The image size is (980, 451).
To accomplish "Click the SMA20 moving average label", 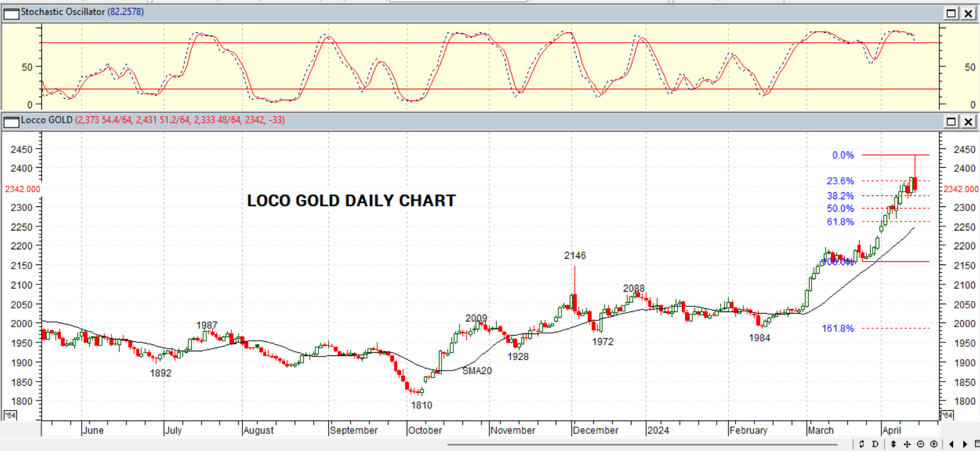I will tap(477, 371).
